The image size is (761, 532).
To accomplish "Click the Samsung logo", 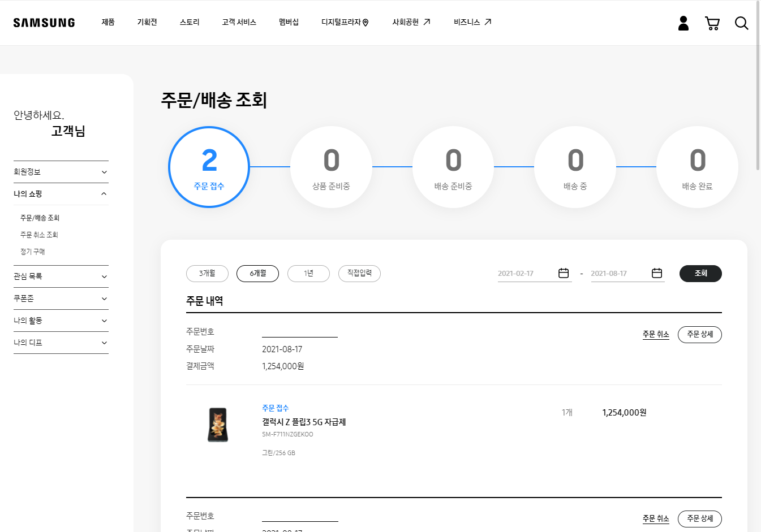I will [x=44, y=23].
